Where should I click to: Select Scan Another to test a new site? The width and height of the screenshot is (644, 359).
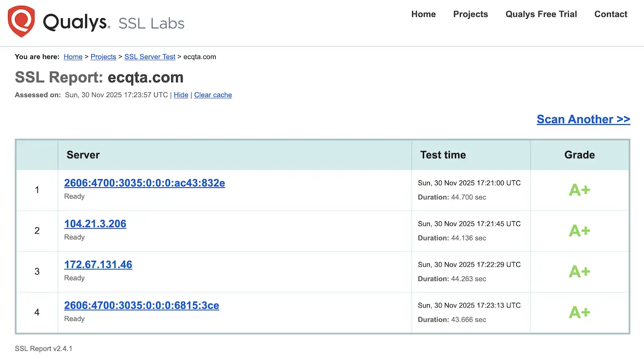coord(583,119)
